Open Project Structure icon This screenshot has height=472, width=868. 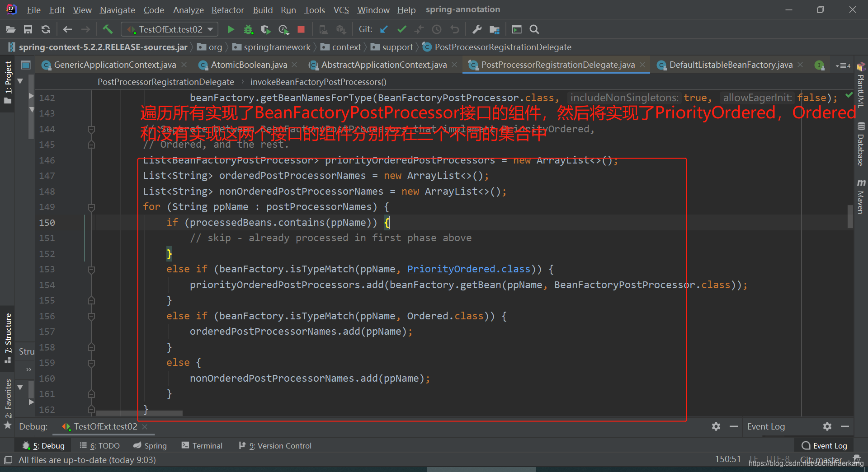495,29
